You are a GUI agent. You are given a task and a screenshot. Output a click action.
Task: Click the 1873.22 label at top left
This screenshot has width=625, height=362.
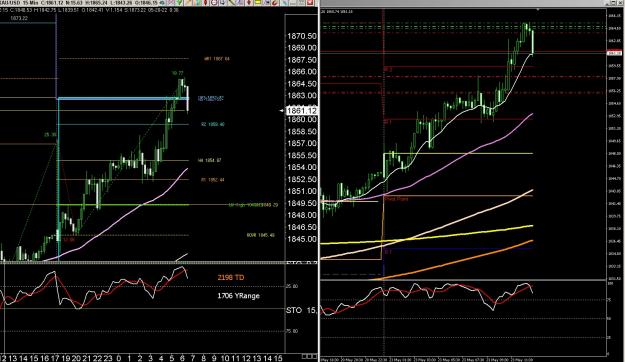19,18
